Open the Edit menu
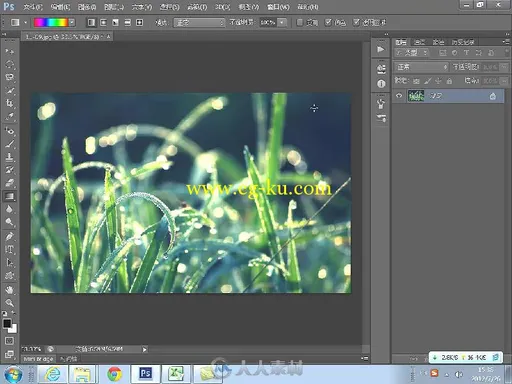Screen dimensions: 512x384 [x=60, y=7]
